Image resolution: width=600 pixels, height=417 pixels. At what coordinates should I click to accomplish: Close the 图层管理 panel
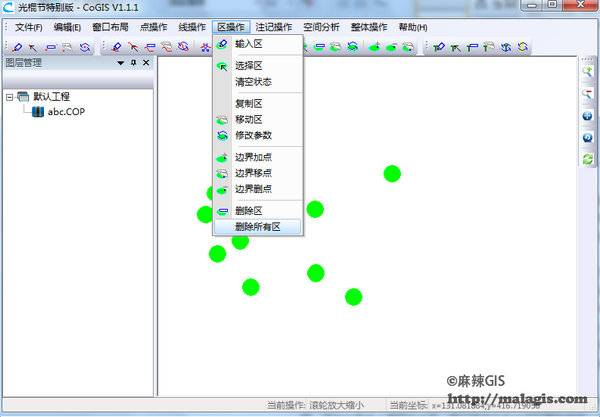tap(146, 63)
